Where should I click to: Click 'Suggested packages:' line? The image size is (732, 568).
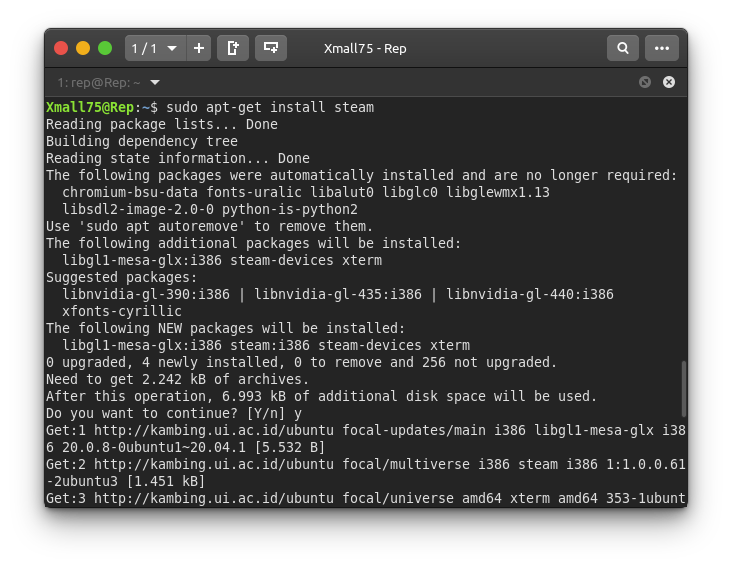[x=121, y=277]
